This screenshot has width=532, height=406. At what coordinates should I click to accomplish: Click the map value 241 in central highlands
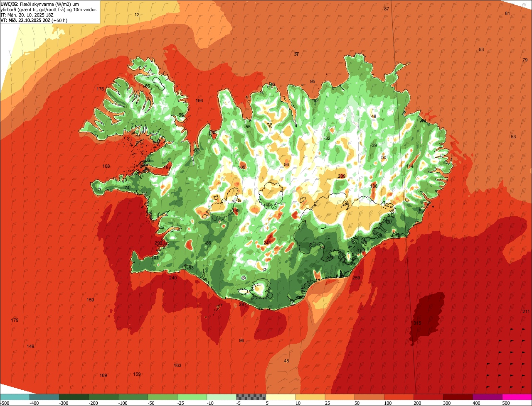[x=267, y=243]
